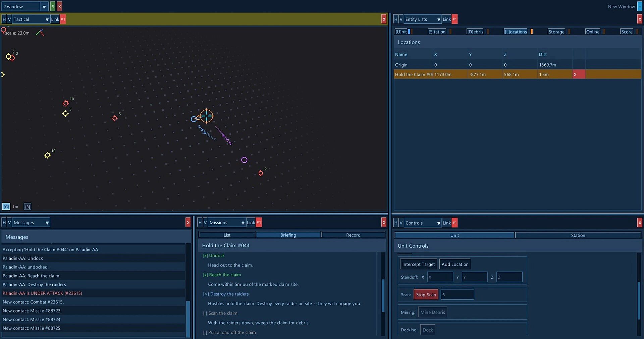
Task: Switch to the missions Record tab
Action: click(353, 235)
